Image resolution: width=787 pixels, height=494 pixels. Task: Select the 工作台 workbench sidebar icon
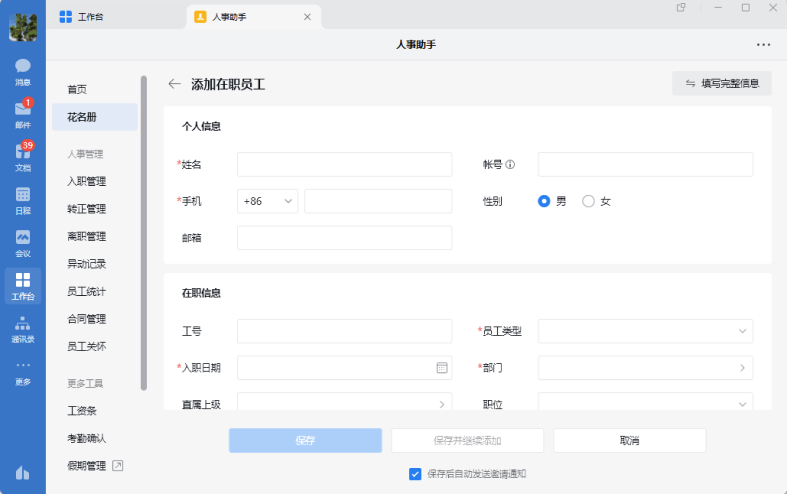point(23,286)
